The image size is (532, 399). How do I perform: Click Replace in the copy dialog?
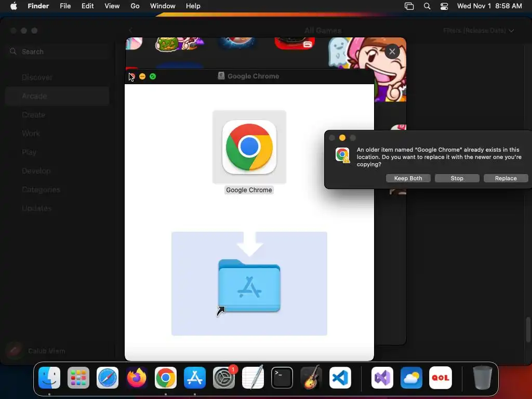coord(506,178)
